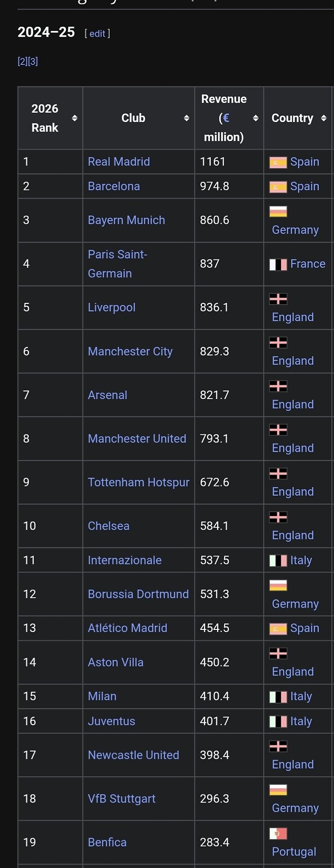Open citation reference [2]

(22, 61)
